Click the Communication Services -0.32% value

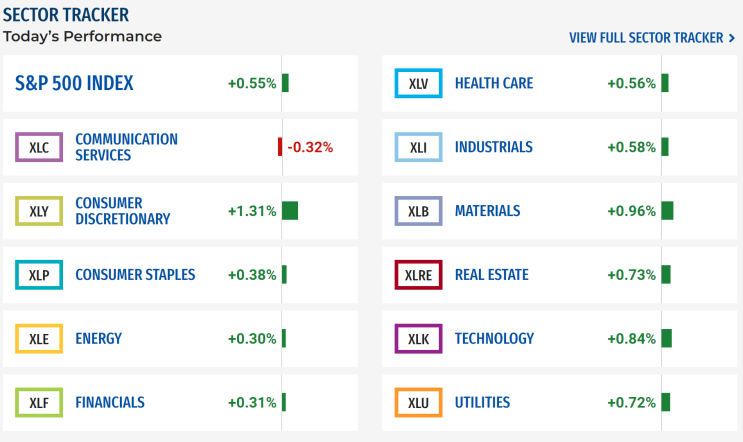[309, 147]
